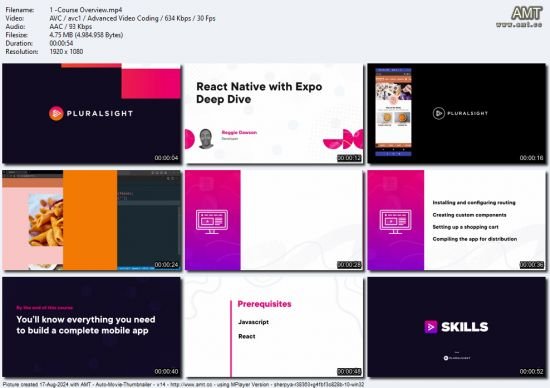
Task: Click the audio value 'AAC / 93 Kbps'
Action: pyautogui.click(x=71, y=27)
